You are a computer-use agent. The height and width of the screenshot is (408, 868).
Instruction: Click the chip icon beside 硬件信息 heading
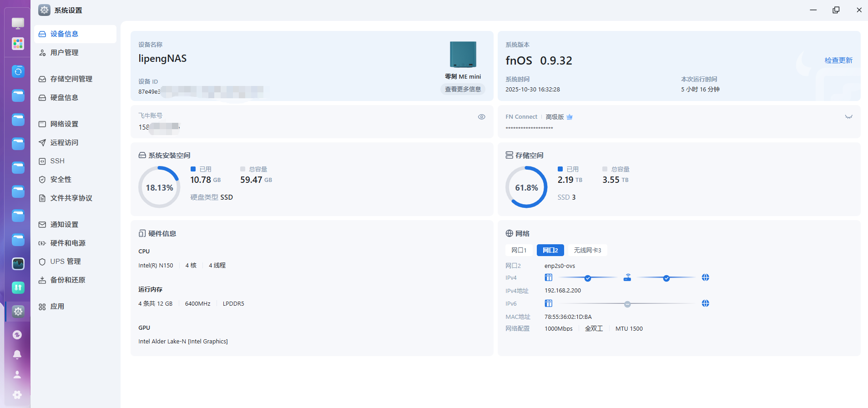click(142, 233)
